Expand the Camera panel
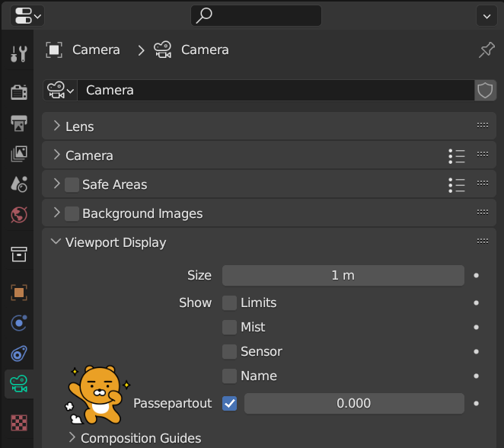Screen dimensions: 504x448 (x=57, y=155)
